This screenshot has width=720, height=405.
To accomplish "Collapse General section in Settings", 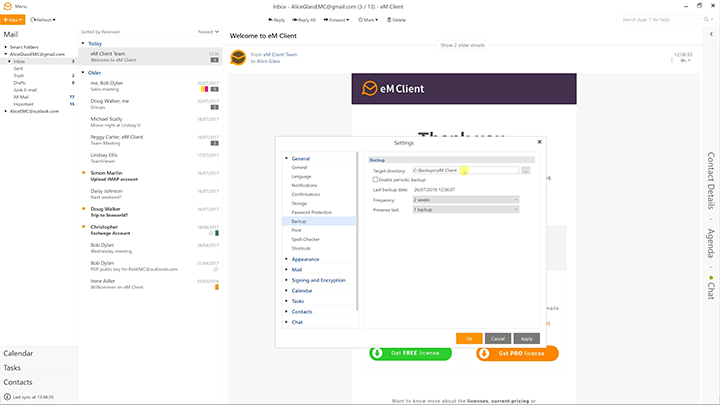I will tap(287, 158).
